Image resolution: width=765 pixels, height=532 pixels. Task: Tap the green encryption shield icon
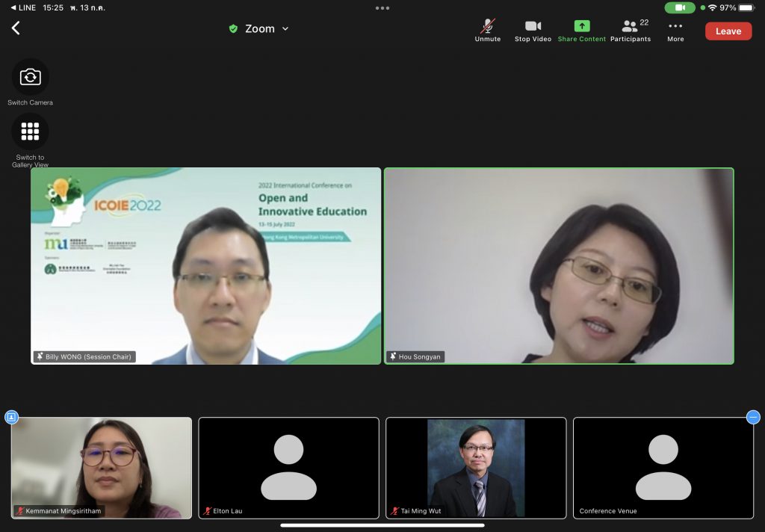click(x=233, y=29)
